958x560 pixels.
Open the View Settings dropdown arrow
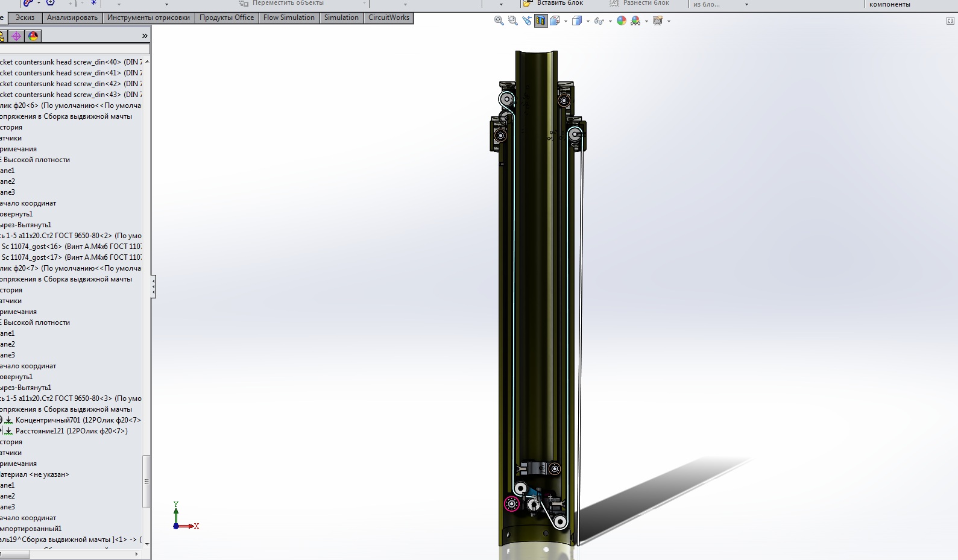point(669,21)
